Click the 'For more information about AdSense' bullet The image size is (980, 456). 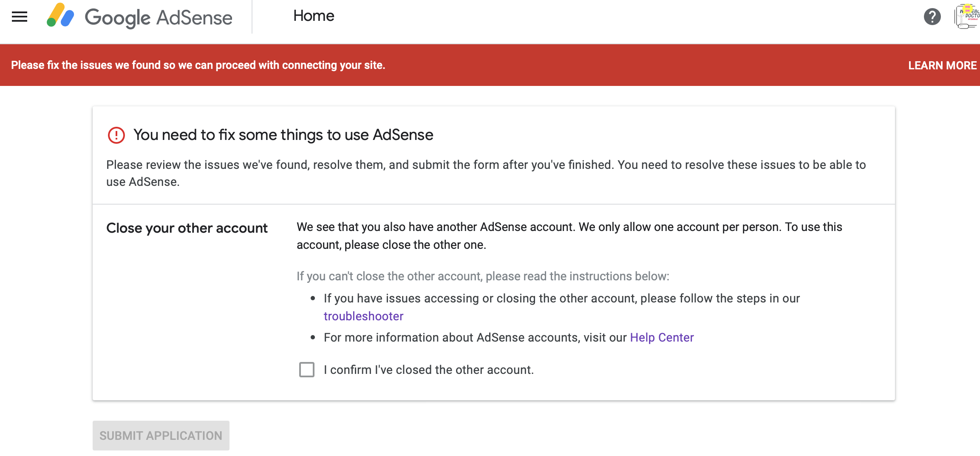[x=475, y=337]
